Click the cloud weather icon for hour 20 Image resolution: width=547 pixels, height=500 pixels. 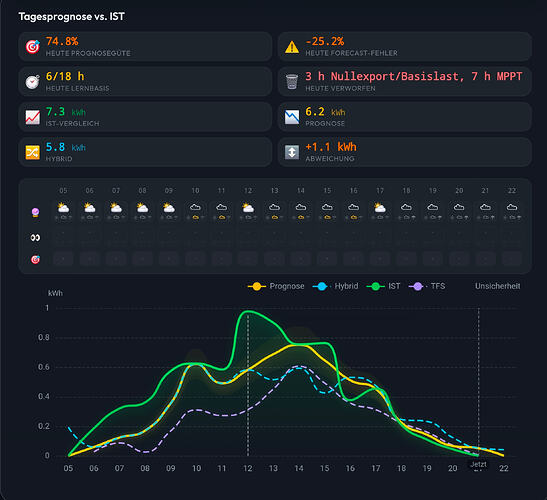pyautogui.click(x=459, y=207)
